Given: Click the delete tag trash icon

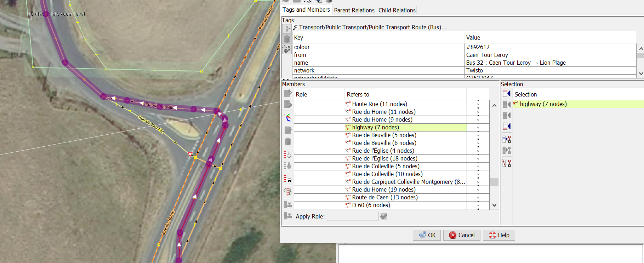Looking at the screenshot, I should coord(287,39).
